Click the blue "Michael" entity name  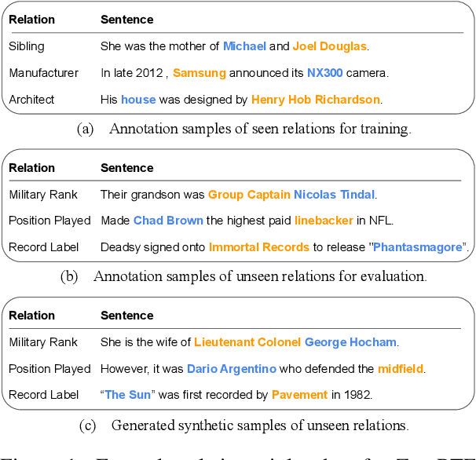coord(244,46)
